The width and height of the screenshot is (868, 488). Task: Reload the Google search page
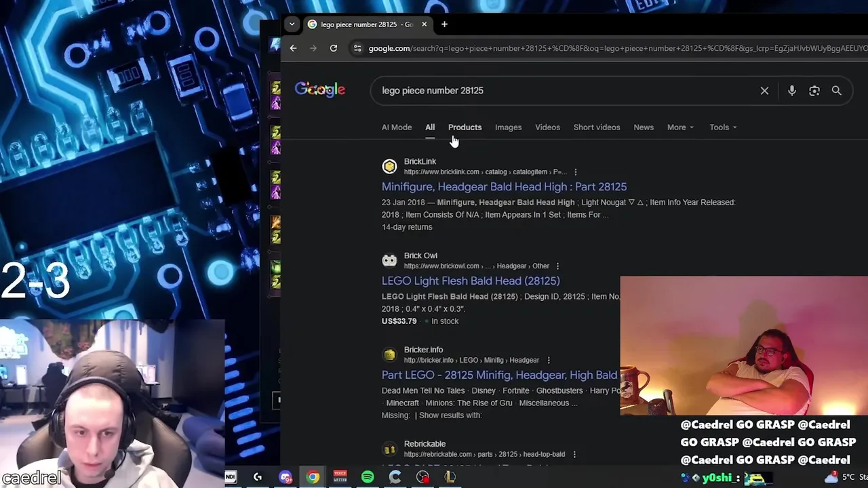(x=334, y=48)
